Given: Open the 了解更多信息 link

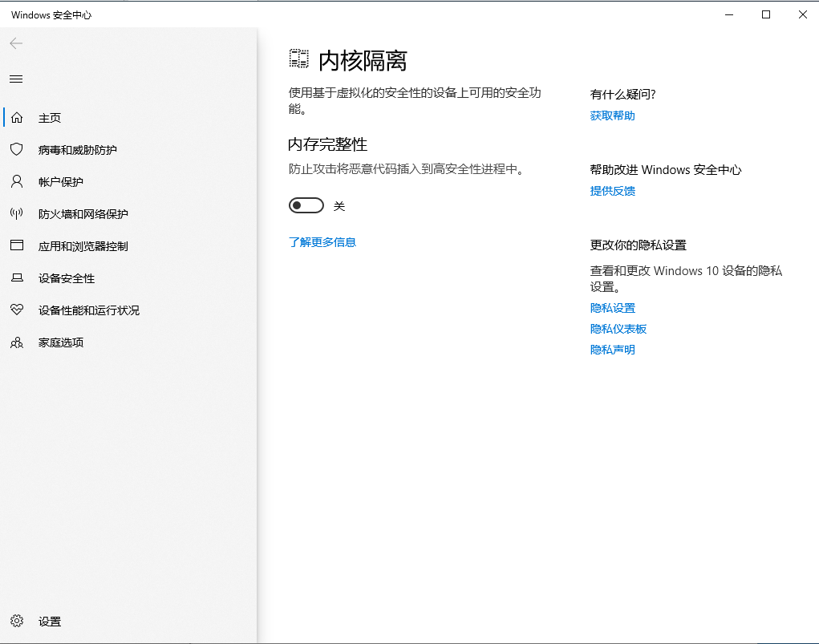Looking at the screenshot, I should (322, 241).
